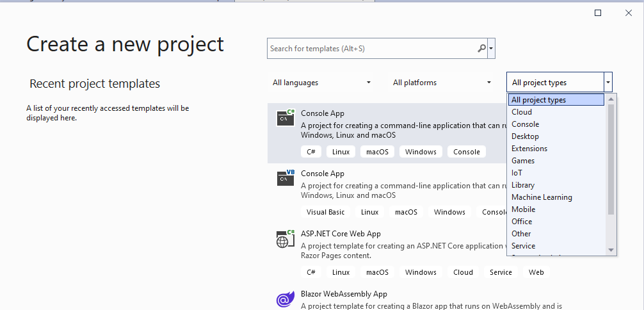
Task: Choose Machine Learning project type
Action: coord(556,197)
